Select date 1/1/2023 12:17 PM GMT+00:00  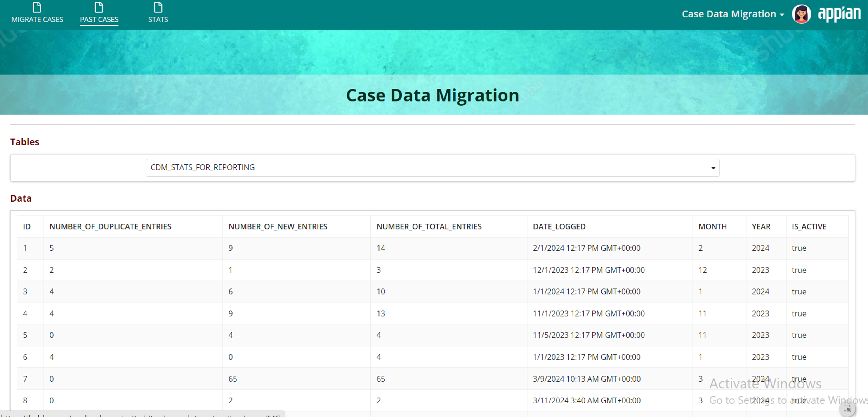586,357
